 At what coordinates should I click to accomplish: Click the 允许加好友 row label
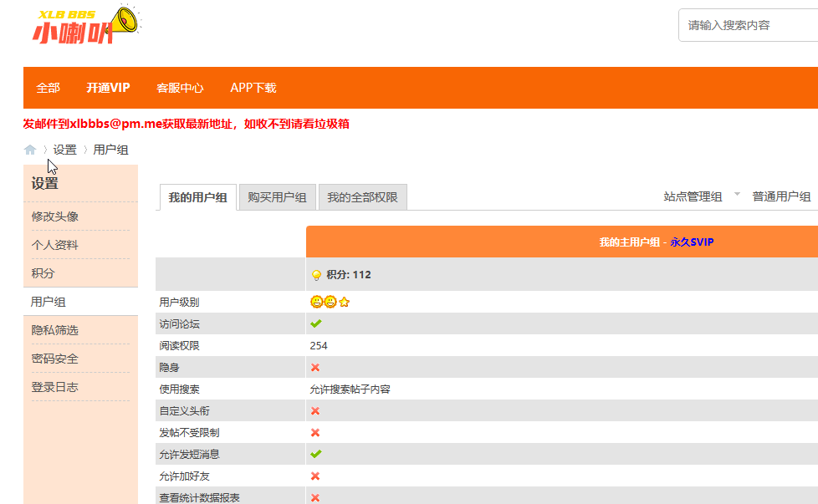coord(184,476)
